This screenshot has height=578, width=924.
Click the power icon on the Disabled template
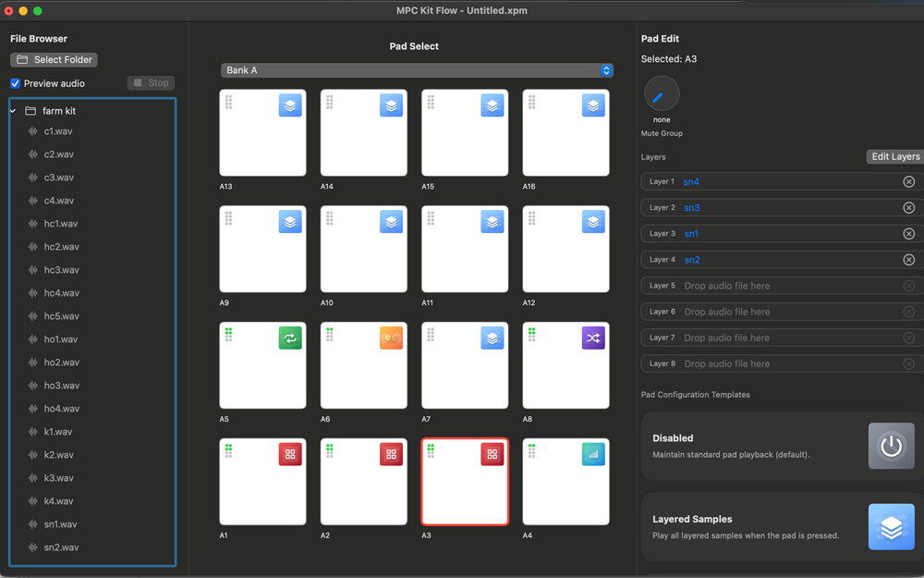tap(891, 447)
